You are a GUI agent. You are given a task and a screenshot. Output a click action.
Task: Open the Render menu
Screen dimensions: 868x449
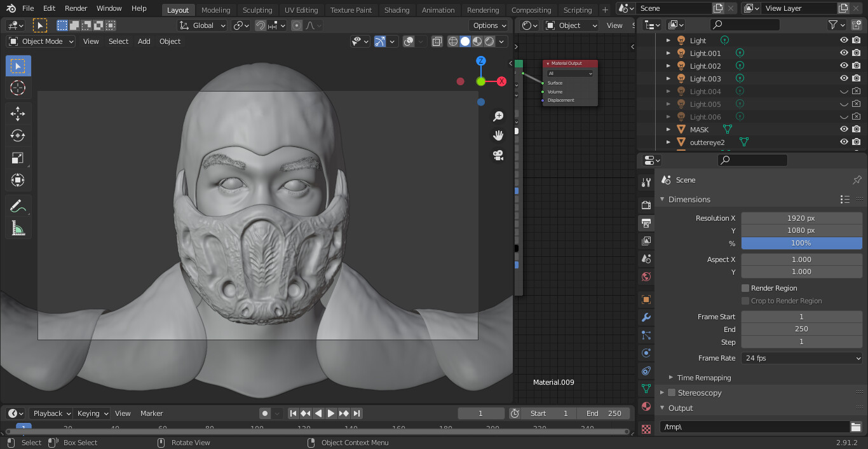[x=76, y=8]
